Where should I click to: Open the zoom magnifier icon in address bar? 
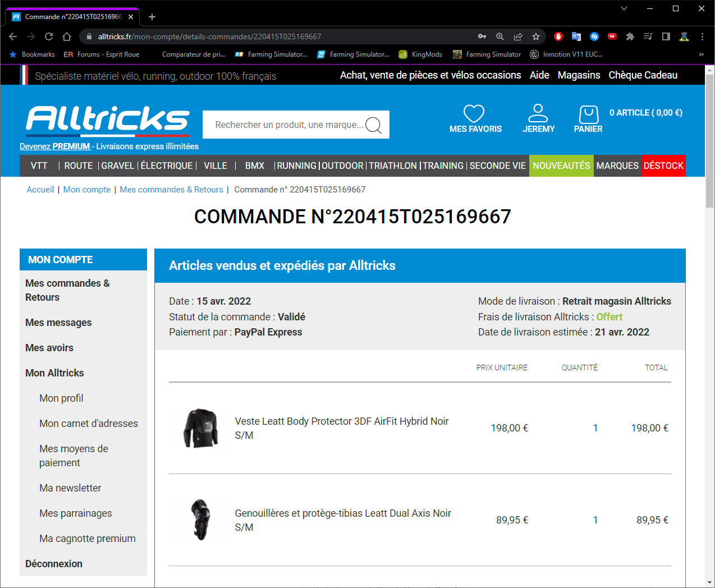pos(500,36)
